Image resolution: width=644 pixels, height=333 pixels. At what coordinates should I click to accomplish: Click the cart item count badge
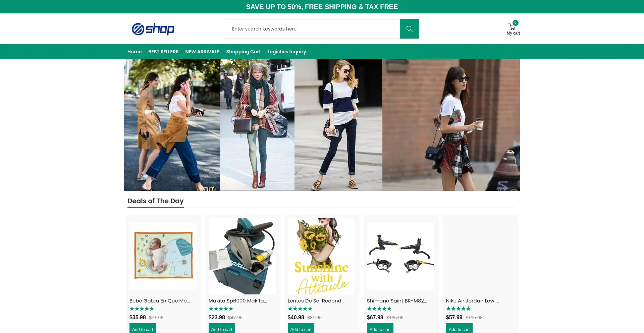tap(516, 23)
